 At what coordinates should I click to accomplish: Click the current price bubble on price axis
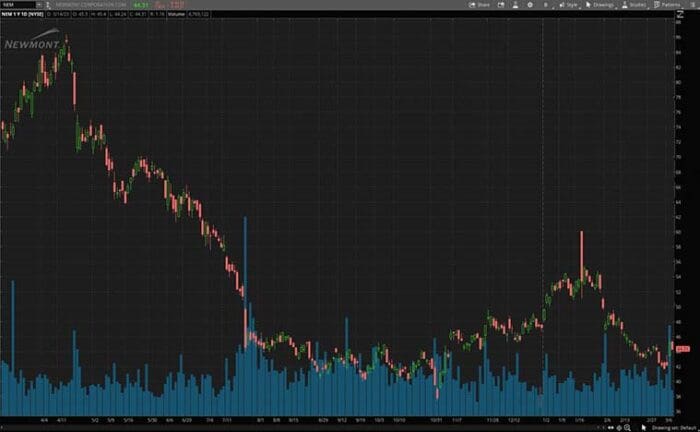[x=683, y=349]
